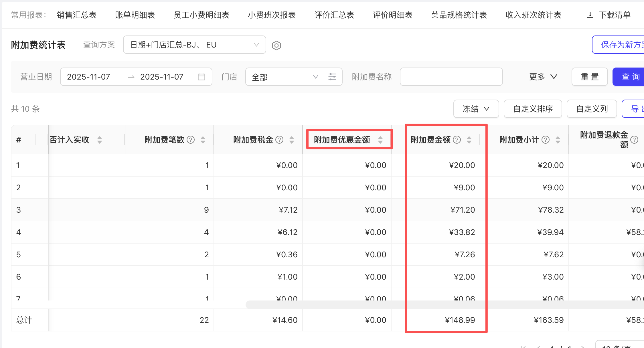Toggle sort on 否计入实收 column
The width and height of the screenshot is (644, 348).
coord(99,140)
